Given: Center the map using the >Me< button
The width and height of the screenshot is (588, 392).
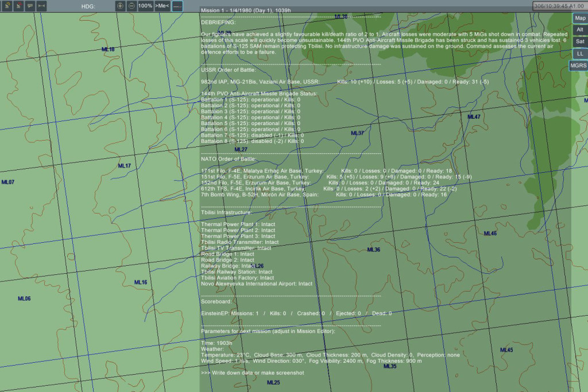Looking at the screenshot, I should click(x=163, y=6).
